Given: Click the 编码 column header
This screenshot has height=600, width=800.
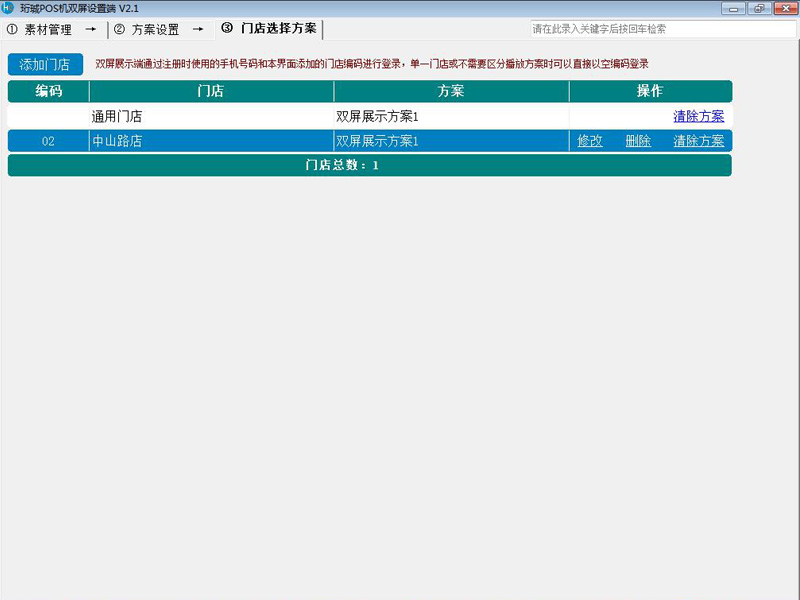Looking at the screenshot, I should tap(48, 91).
